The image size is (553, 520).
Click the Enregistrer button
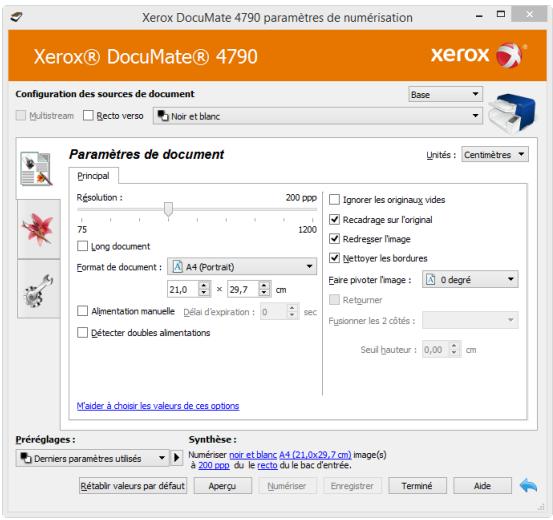coord(352,486)
